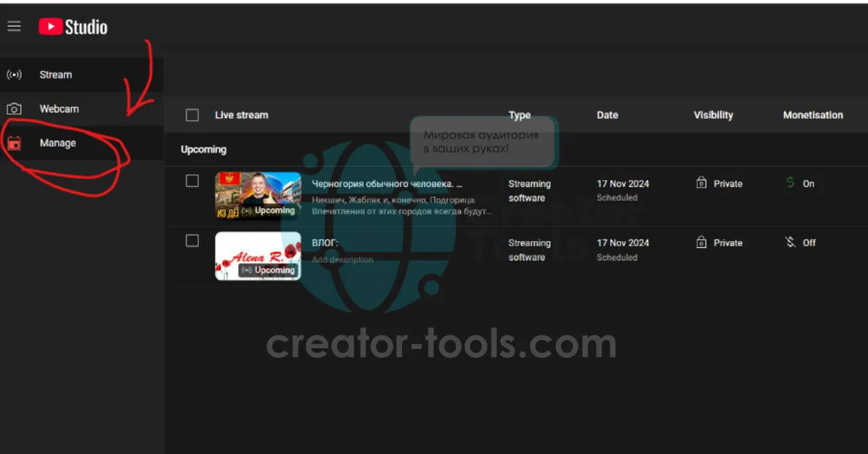Click the Upcoming section label
The image size is (868, 454).
203,150
